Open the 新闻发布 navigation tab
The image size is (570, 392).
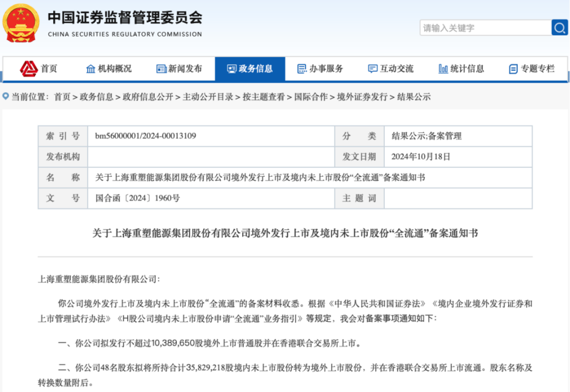click(x=185, y=69)
